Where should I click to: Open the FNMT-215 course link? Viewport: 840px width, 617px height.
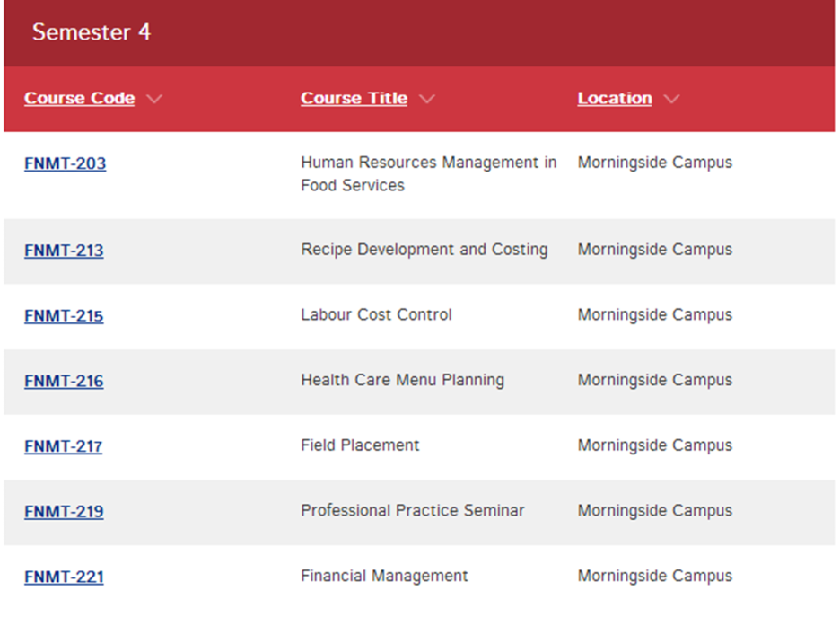click(x=64, y=316)
